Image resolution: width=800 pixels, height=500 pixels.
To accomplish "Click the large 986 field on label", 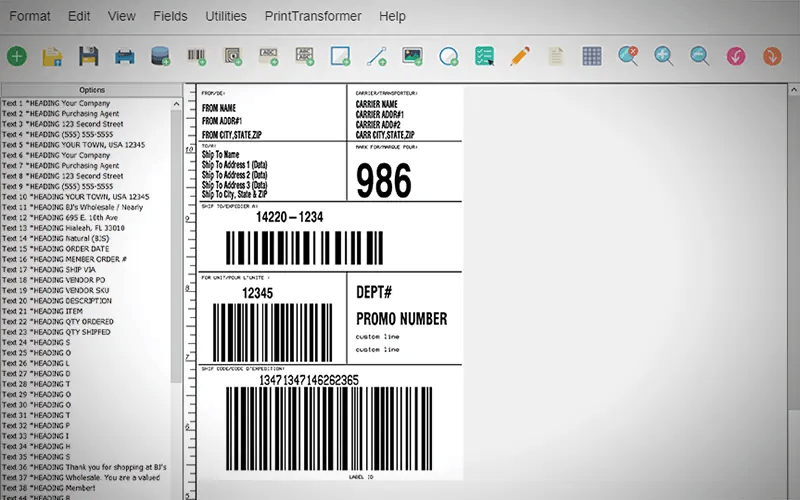I will pyautogui.click(x=384, y=181).
